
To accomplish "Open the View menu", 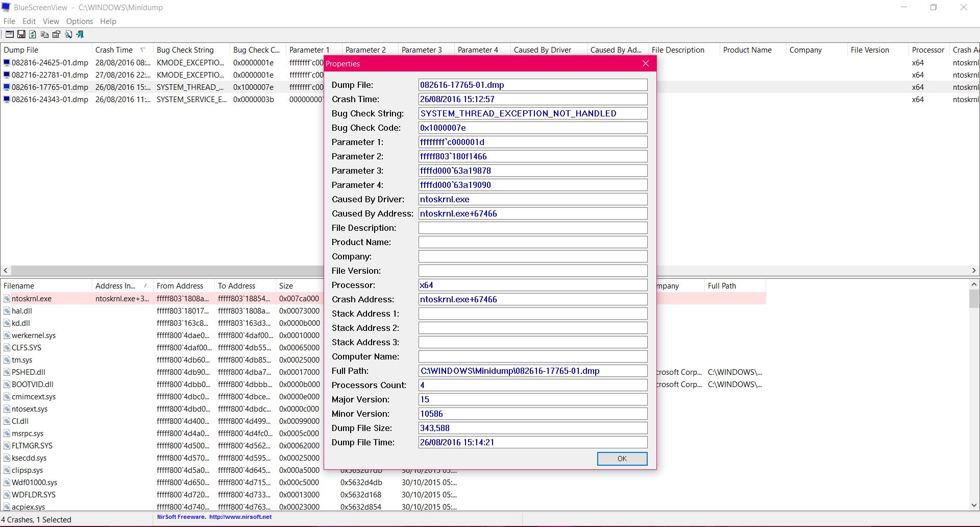I will 51,21.
